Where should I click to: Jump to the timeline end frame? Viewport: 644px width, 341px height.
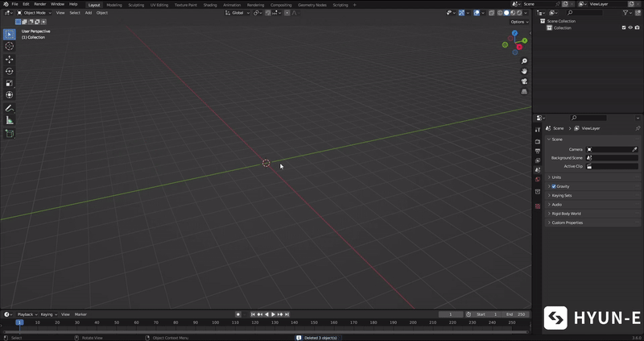287,314
